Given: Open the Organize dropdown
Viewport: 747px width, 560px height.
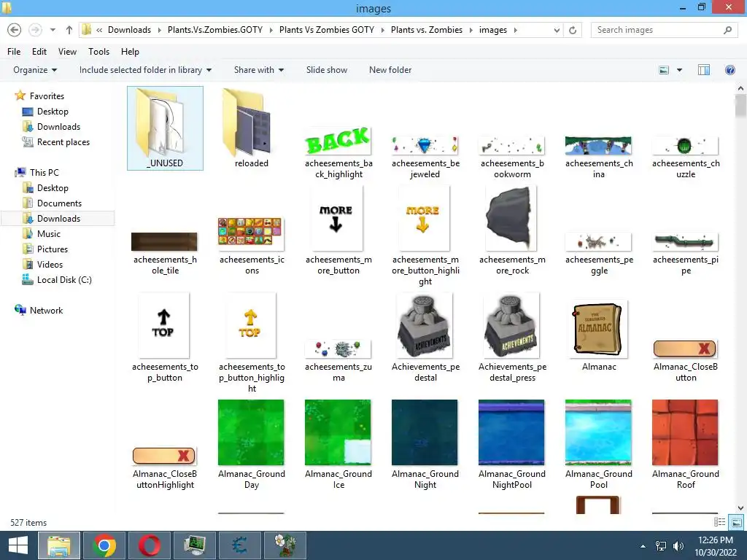Looking at the screenshot, I should click(35, 70).
